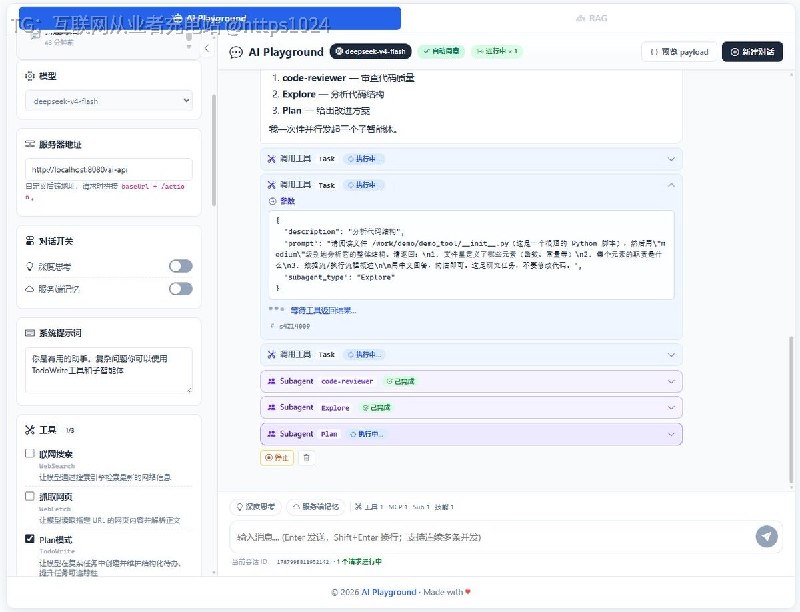
Task: Delete the message with the trash icon
Action: tap(306, 457)
